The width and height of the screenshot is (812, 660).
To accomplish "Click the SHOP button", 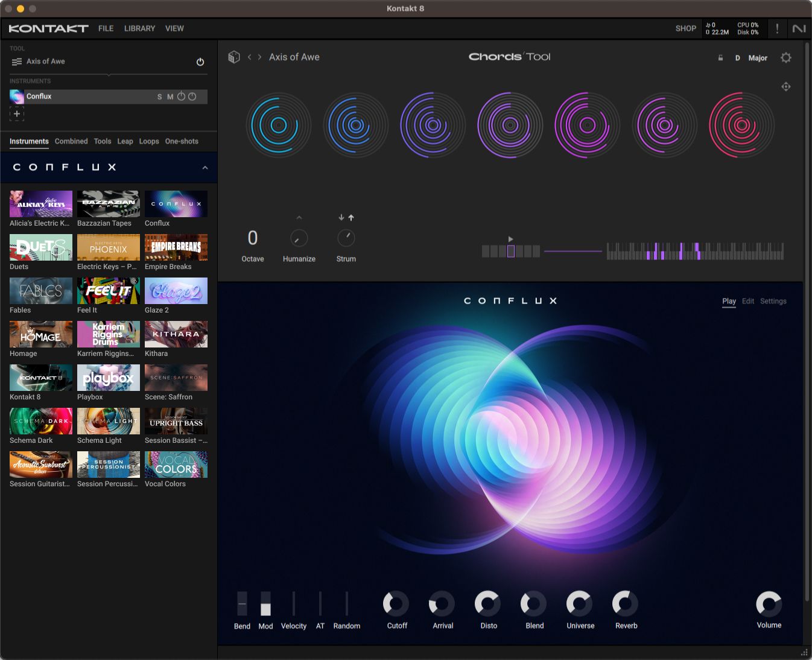I will pyautogui.click(x=686, y=28).
